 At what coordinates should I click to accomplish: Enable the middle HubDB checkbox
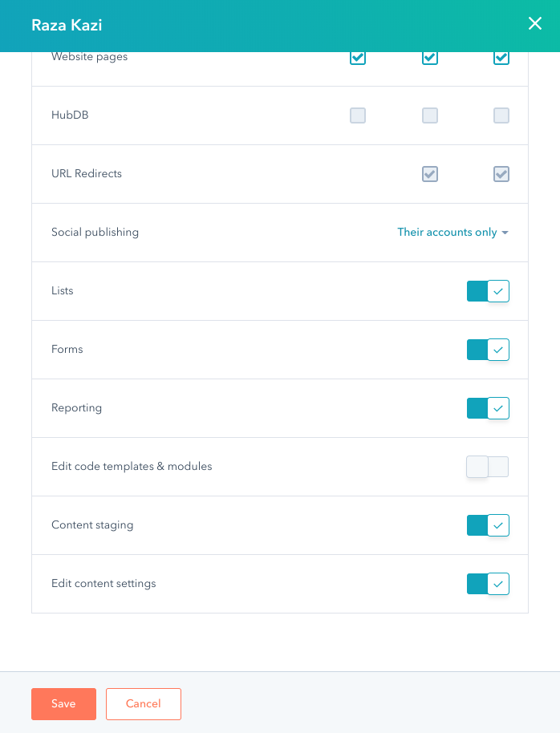click(x=430, y=115)
